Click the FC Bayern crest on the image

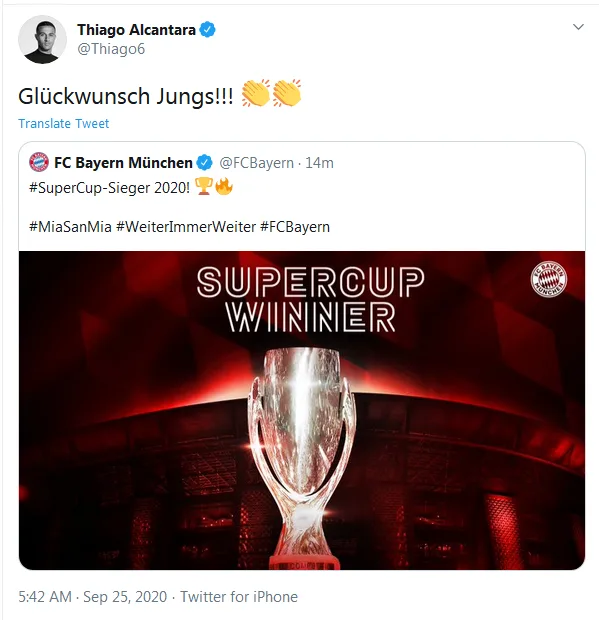549,279
